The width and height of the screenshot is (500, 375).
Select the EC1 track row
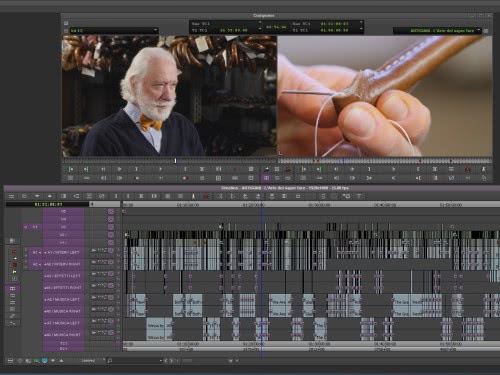click(x=63, y=349)
